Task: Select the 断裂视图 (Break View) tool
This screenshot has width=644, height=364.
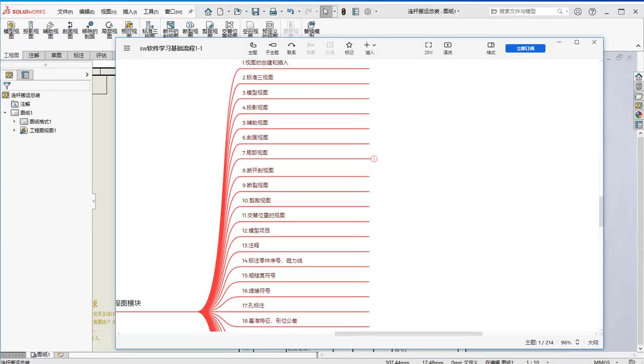Action: (x=190, y=30)
